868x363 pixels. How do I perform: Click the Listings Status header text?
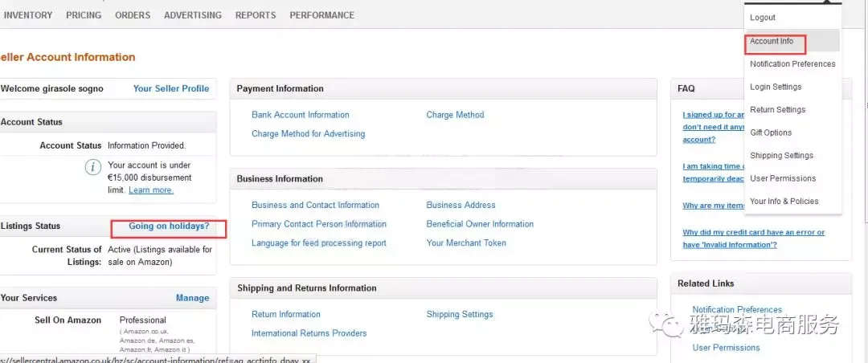click(31, 226)
